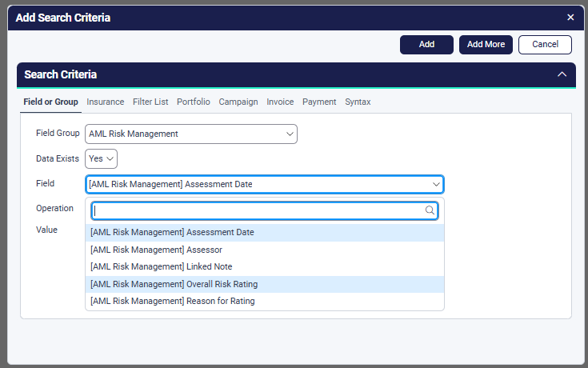This screenshot has height=368, width=588.
Task: Switch to the Field or Group tab
Action: 50,102
